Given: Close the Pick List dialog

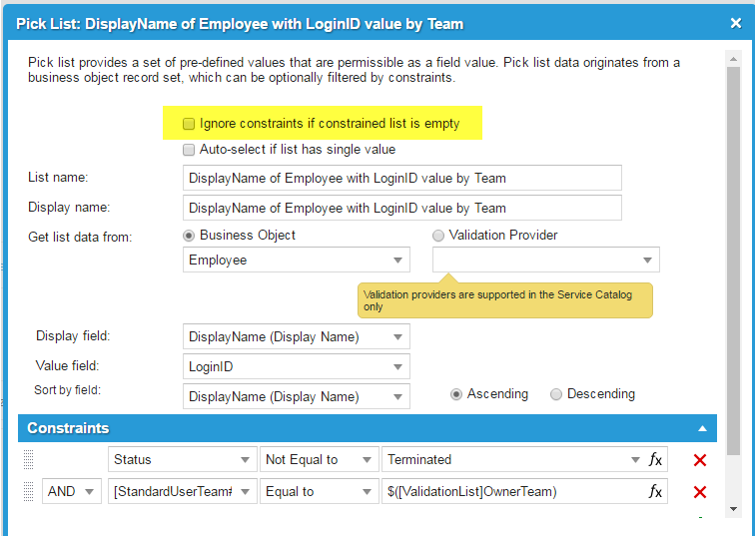Looking at the screenshot, I should click(x=736, y=23).
